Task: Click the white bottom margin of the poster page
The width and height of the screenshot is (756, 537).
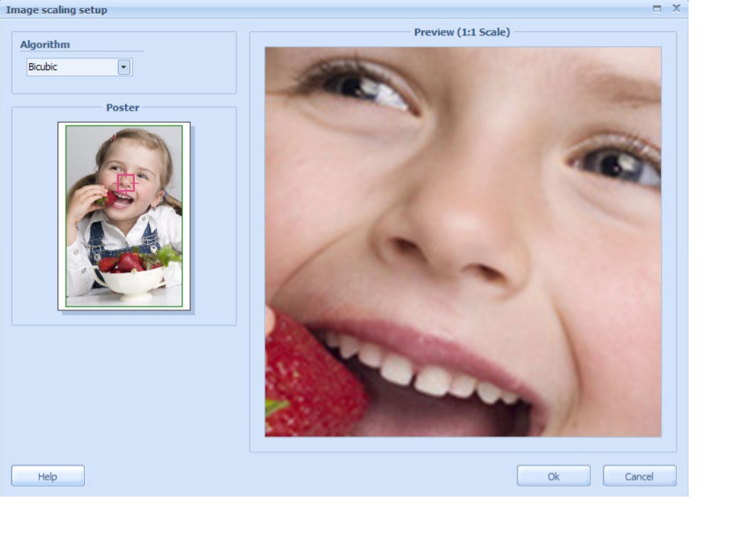Action: click(x=124, y=308)
